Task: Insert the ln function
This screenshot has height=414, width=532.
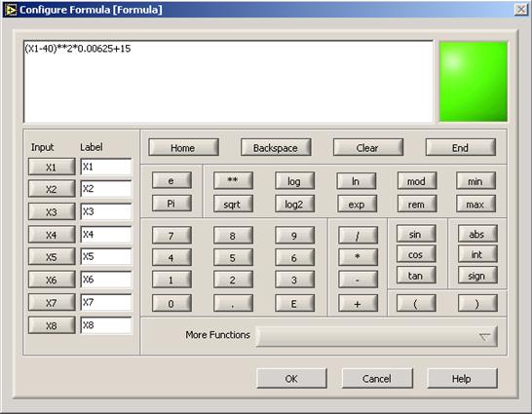Action: [x=357, y=181]
